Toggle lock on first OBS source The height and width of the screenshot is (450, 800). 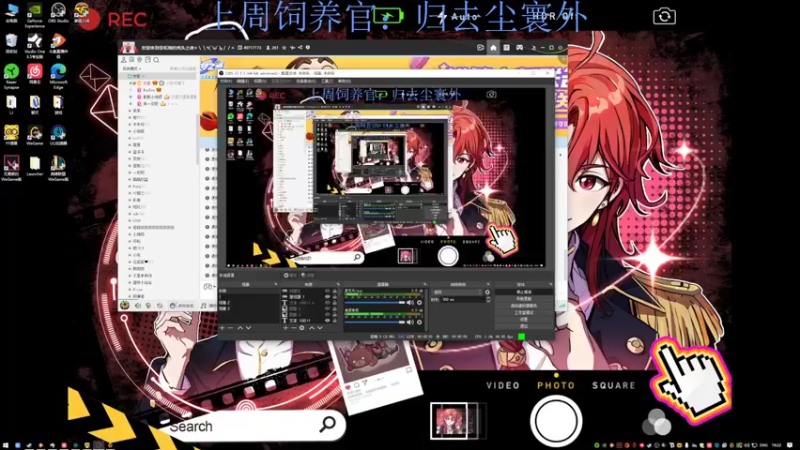pos(335,291)
